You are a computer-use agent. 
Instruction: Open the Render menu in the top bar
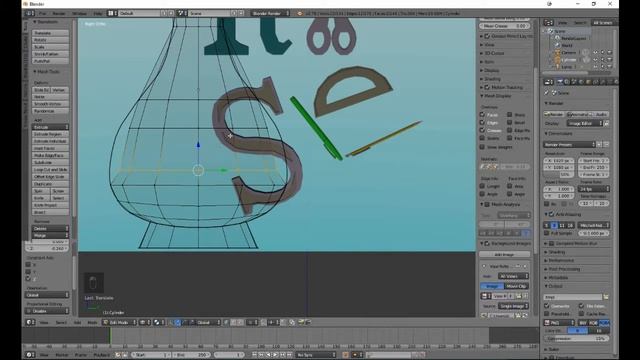tap(59, 13)
